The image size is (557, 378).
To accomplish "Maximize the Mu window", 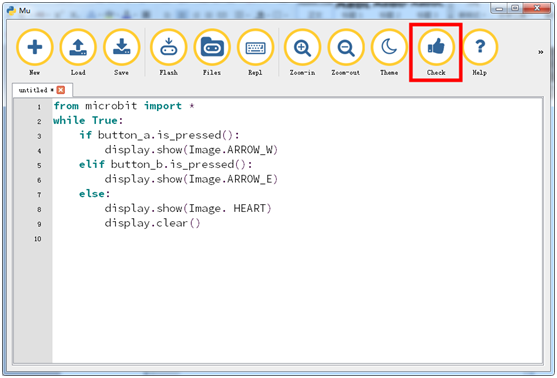I will pyautogui.click(x=515, y=8).
